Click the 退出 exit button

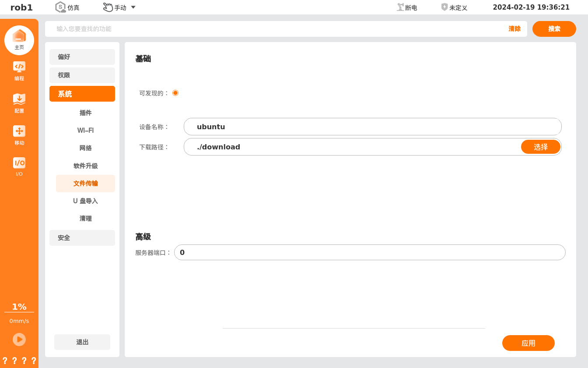pyautogui.click(x=82, y=342)
